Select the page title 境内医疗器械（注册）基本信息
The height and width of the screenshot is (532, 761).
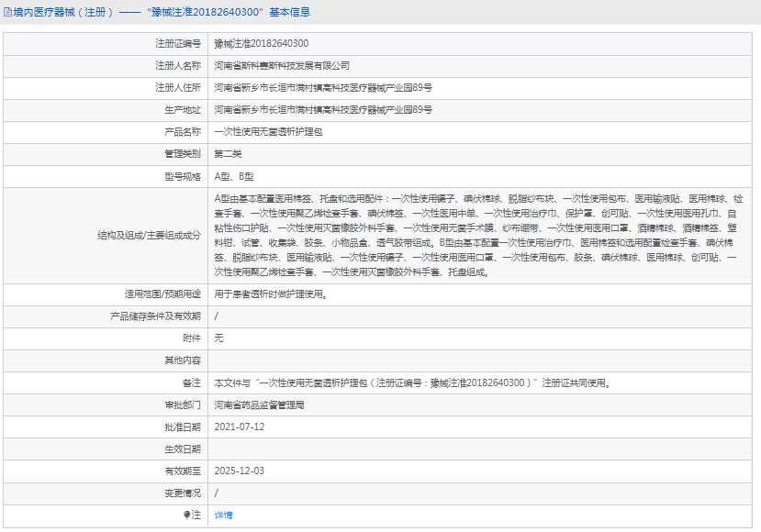162,12
